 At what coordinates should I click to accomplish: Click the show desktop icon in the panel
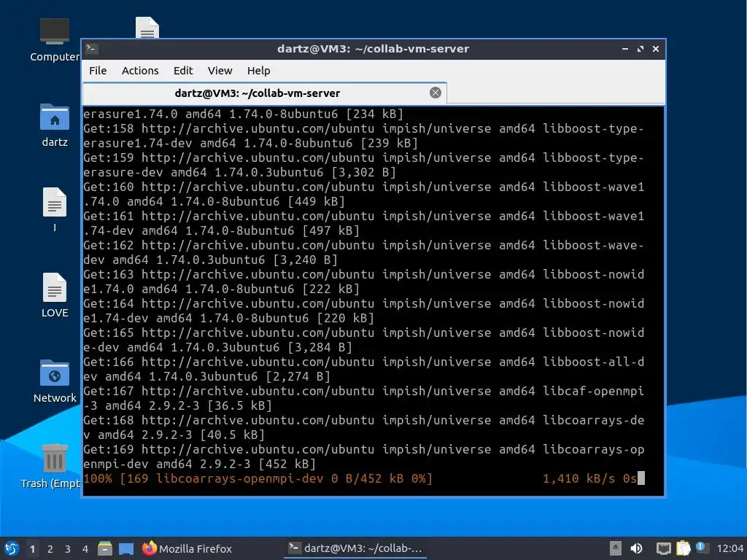[x=125, y=548]
